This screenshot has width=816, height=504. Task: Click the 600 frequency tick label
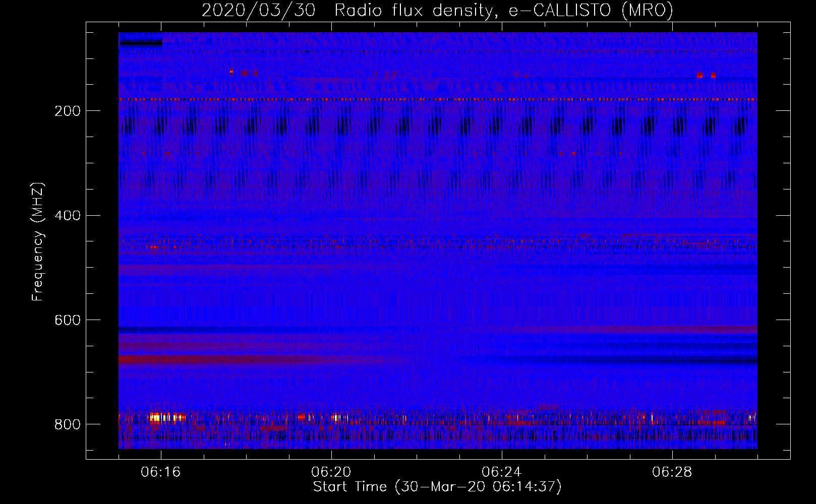[68, 320]
